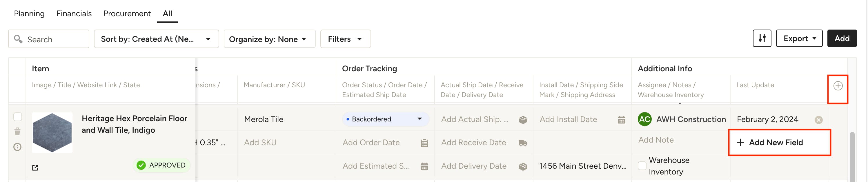
Task: Click the Add Receive Date truck icon
Action: [x=523, y=143]
